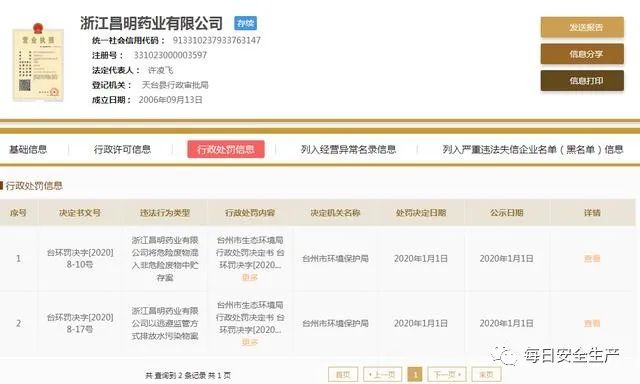Click the 信息打印 button
Viewport: 640px width, 384px height.
[x=582, y=81]
